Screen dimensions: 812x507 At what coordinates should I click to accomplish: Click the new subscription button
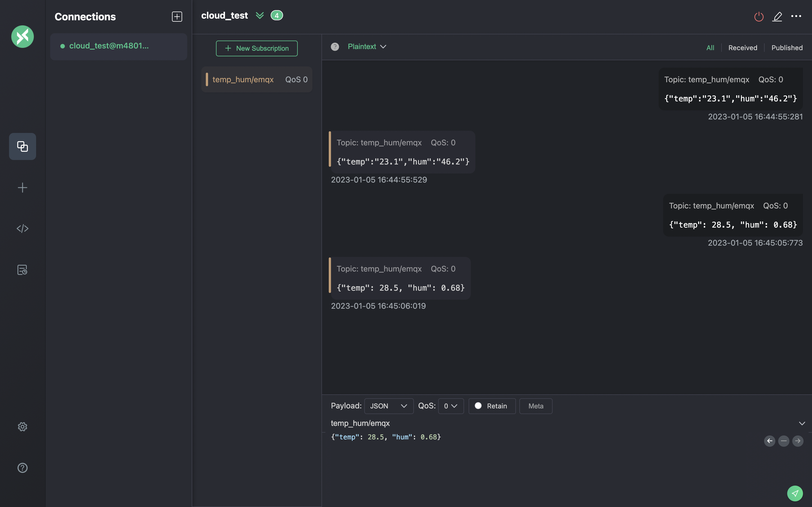pos(257,48)
